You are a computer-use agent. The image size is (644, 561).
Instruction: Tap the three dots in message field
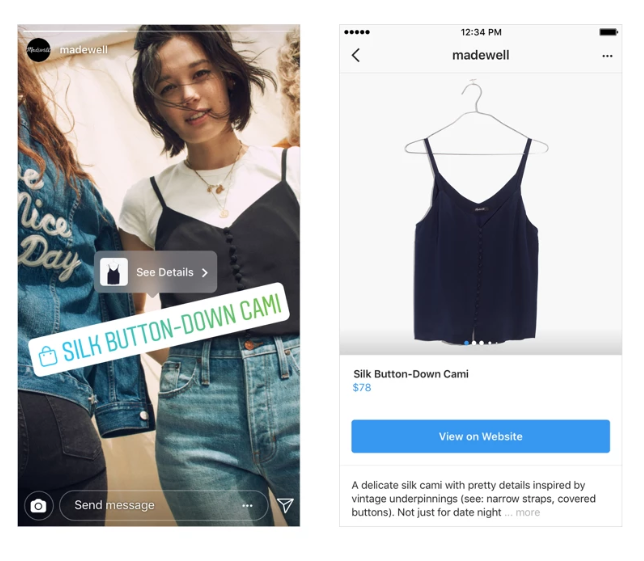(x=247, y=506)
